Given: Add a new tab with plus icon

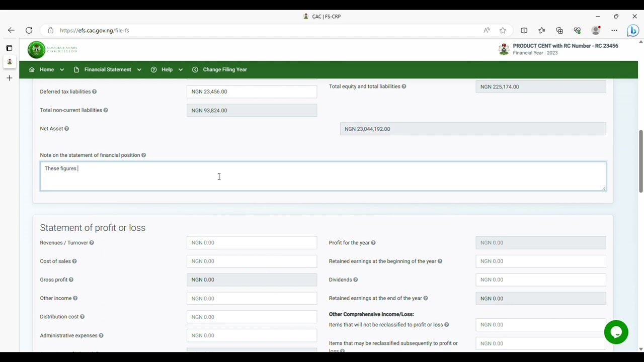Looking at the screenshot, I should (x=9, y=78).
